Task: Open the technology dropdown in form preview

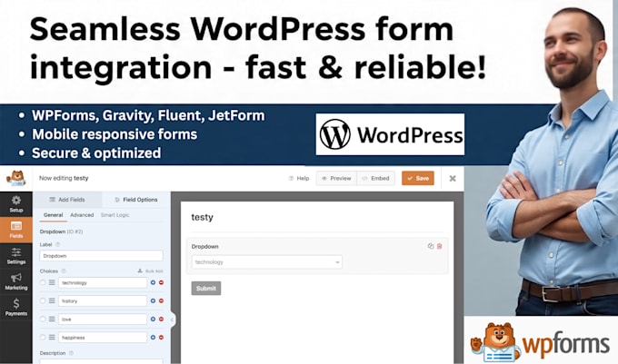Action: 267,262
